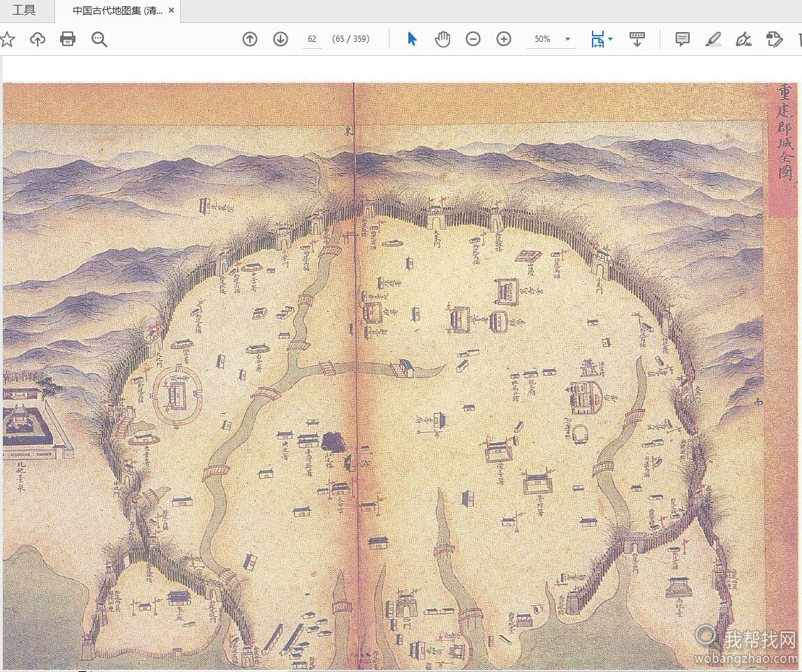Activate the scrolling mode read tool
Screen dimensions: 802x672
637,39
